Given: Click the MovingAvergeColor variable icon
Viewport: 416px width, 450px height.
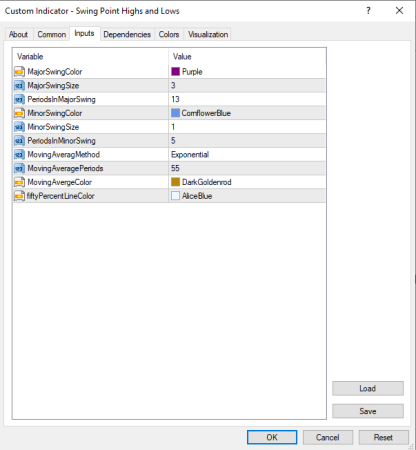Looking at the screenshot, I should pyautogui.click(x=19, y=182).
